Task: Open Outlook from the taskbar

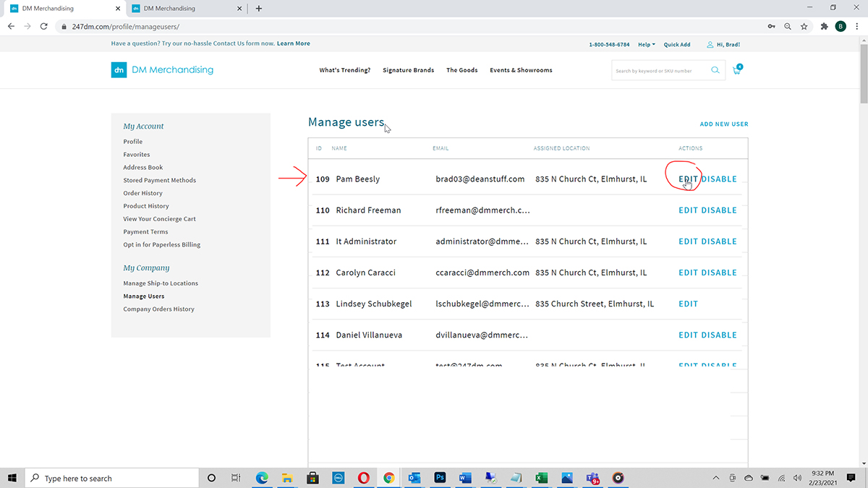Action: [414, 478]
